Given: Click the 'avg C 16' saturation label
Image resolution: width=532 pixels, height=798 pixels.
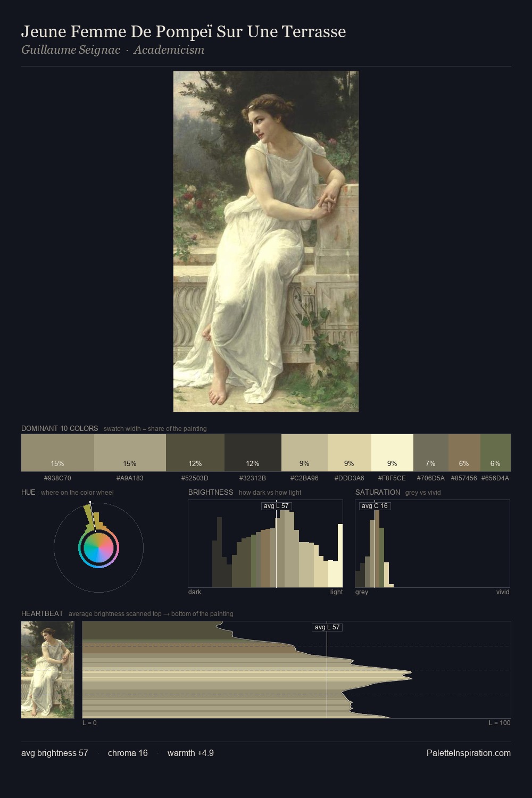Looking at the screenshot, I should [375, 506].
